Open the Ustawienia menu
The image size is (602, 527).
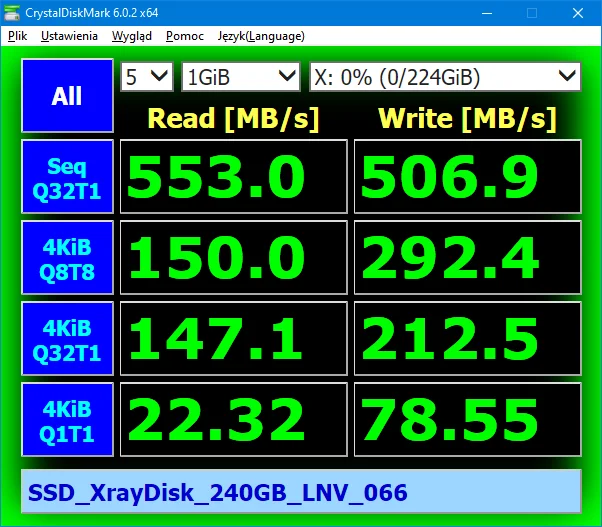coord(69,36)
